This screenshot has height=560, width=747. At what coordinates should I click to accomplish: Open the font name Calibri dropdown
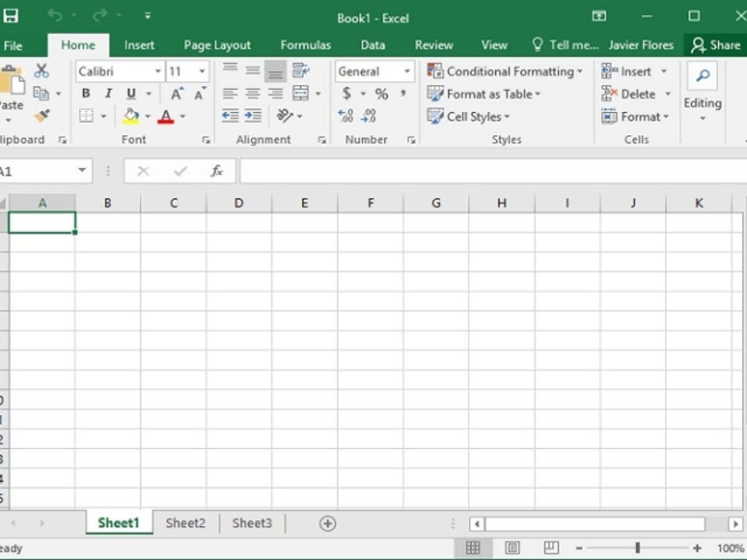157,72
